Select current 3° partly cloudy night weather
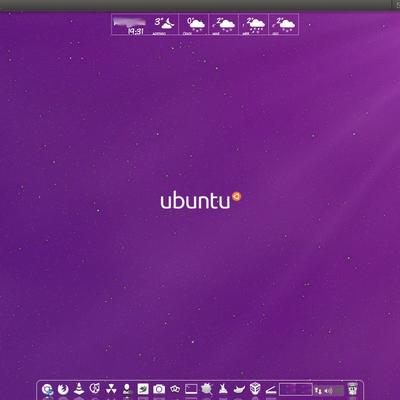The height and width of the screenshot is (400, 400). point(164,24)
